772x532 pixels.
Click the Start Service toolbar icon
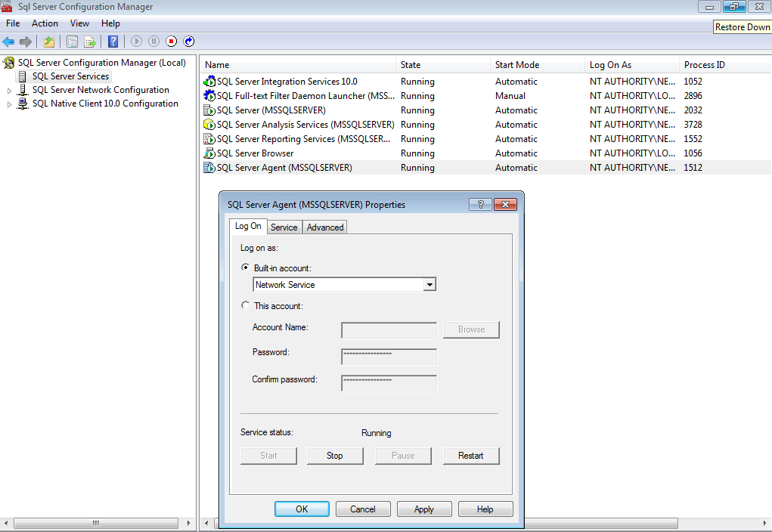(x=136, y=42)
